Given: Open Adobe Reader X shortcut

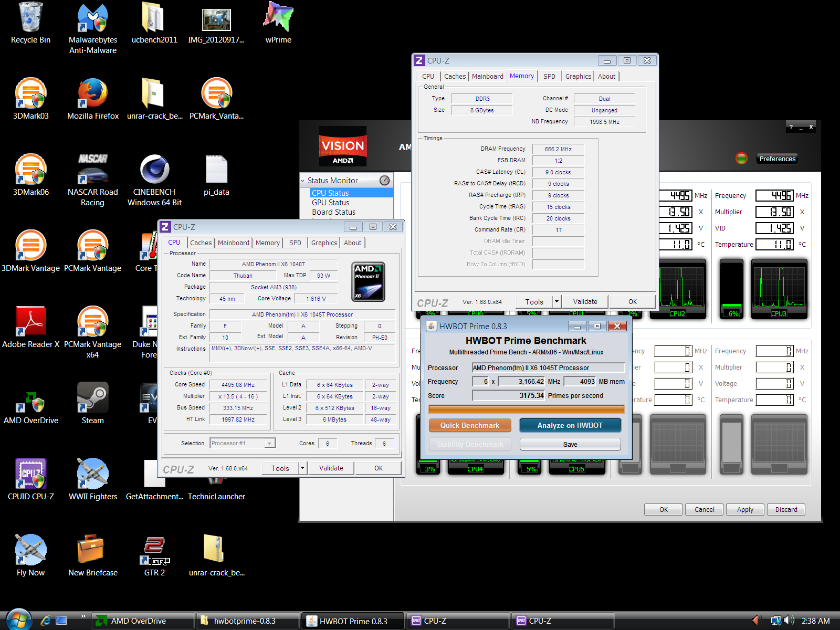Looking at the screenshot, I should [30, 328].
